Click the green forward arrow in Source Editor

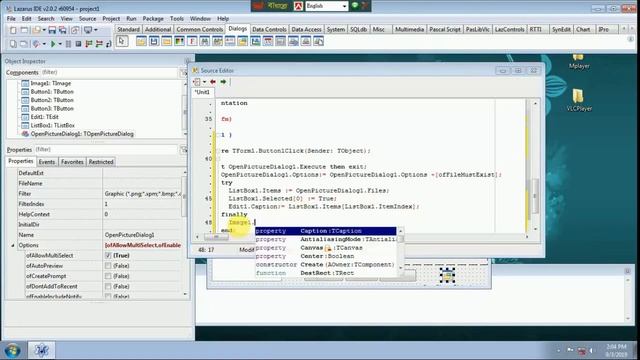pyautogui.click(x=223, y=82)
